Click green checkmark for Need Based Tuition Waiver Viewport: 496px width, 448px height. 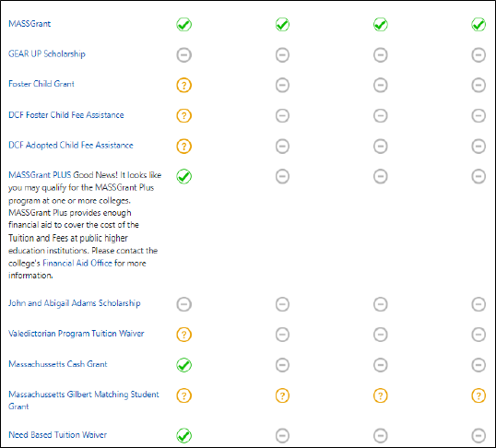click(x=183, y=435)
